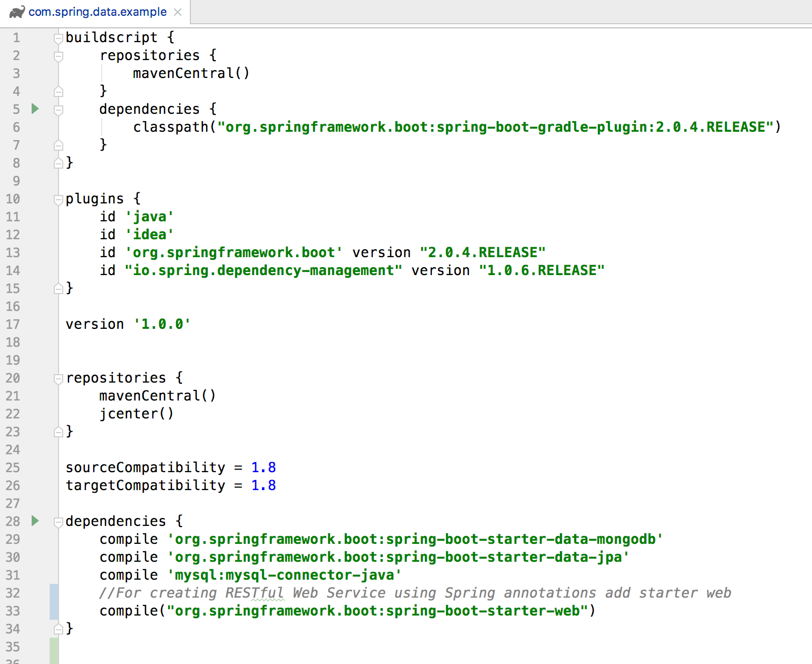The height and width of the screenshot is (664, 812).
Task: Collapse the repositories block on line 20
Action: 59,378
